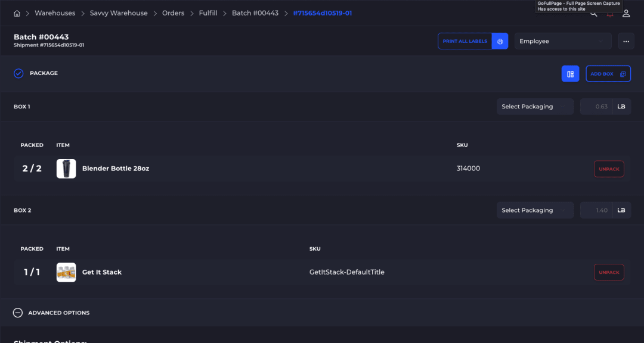The image size is (644, 343).
Task: Click the Add Box button
Action: (x=608, y=74)
